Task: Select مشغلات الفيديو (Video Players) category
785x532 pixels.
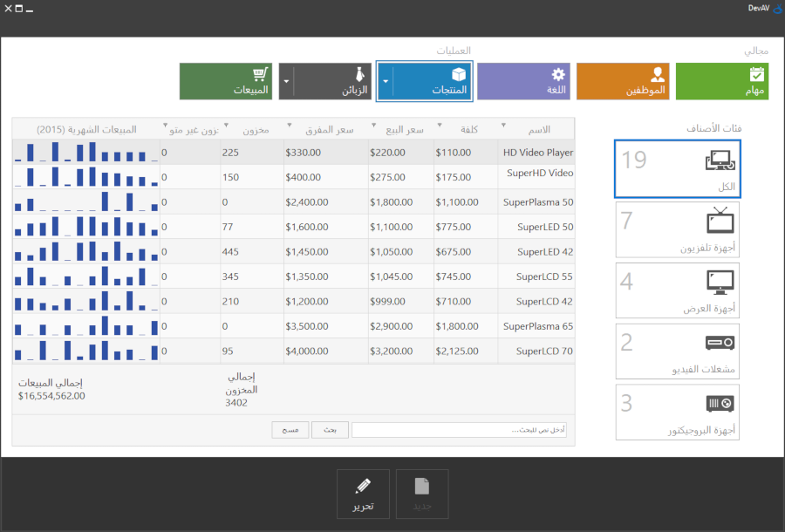Action: click(x=677, y=351)
